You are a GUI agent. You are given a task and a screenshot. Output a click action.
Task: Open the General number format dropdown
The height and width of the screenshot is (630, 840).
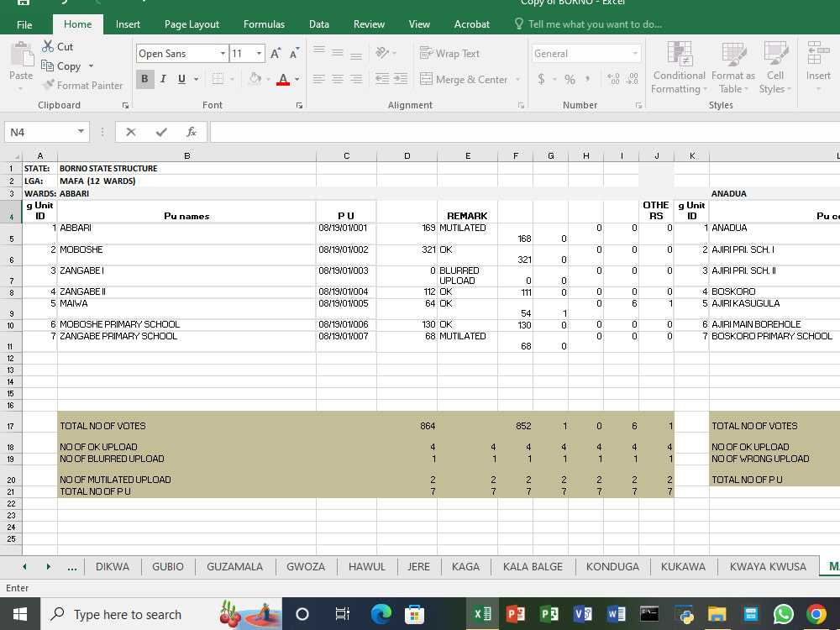pyautogui.click(x=635, y=54)
